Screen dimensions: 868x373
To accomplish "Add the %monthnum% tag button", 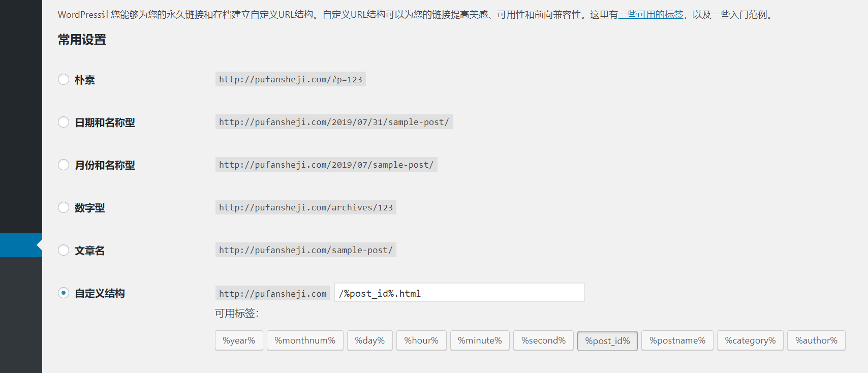I will 305,340.
